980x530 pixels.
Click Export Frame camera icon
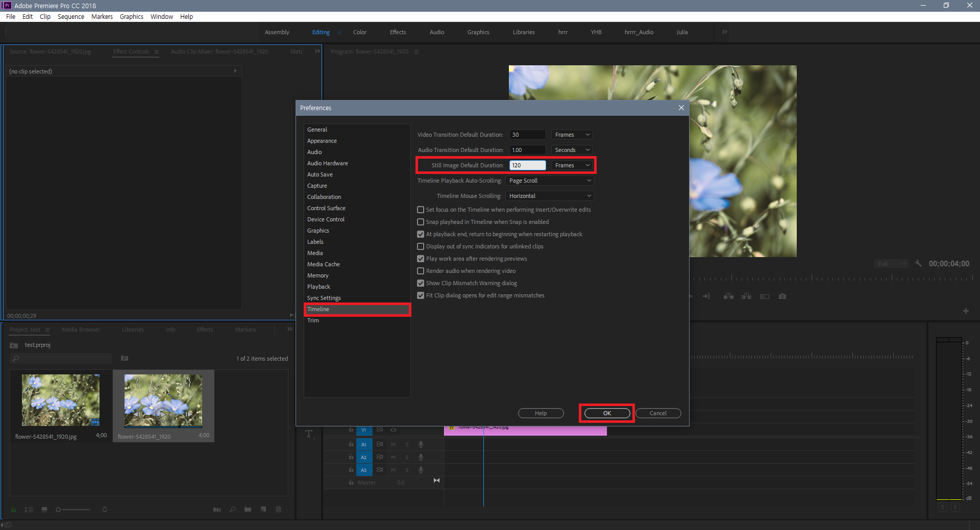(x=782, y=296)
